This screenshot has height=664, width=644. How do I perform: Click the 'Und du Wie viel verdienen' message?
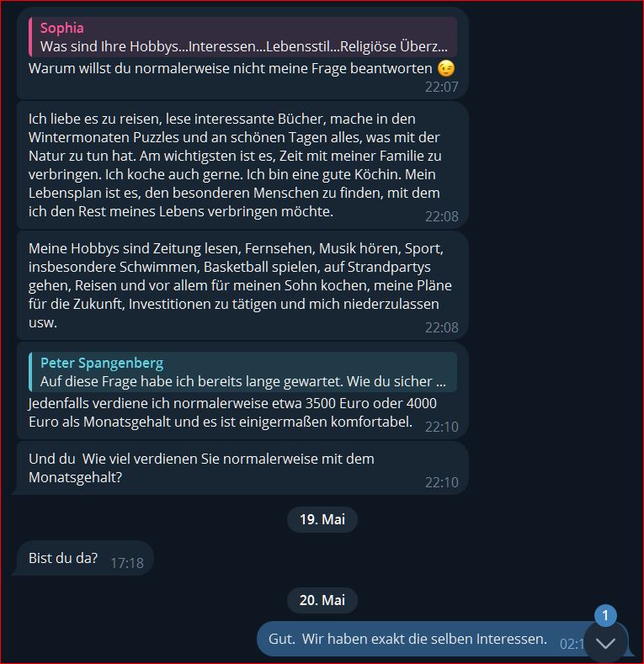click(x=242, y=468)
